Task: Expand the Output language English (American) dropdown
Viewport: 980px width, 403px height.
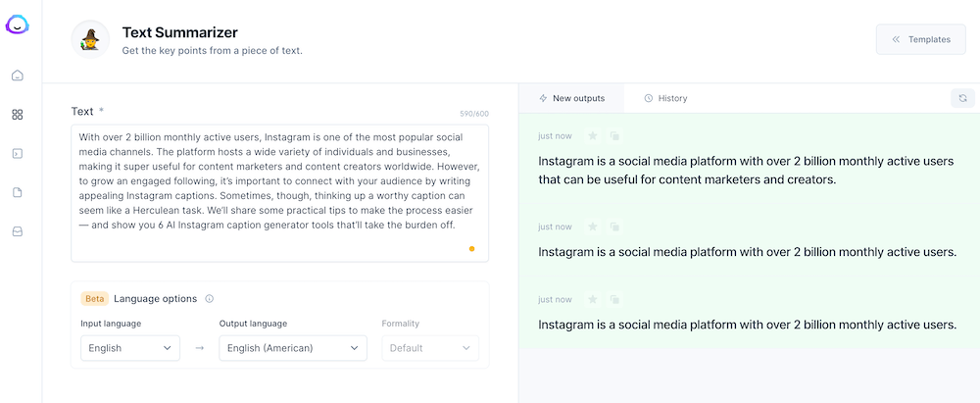Action: click(x=293, y=348)
